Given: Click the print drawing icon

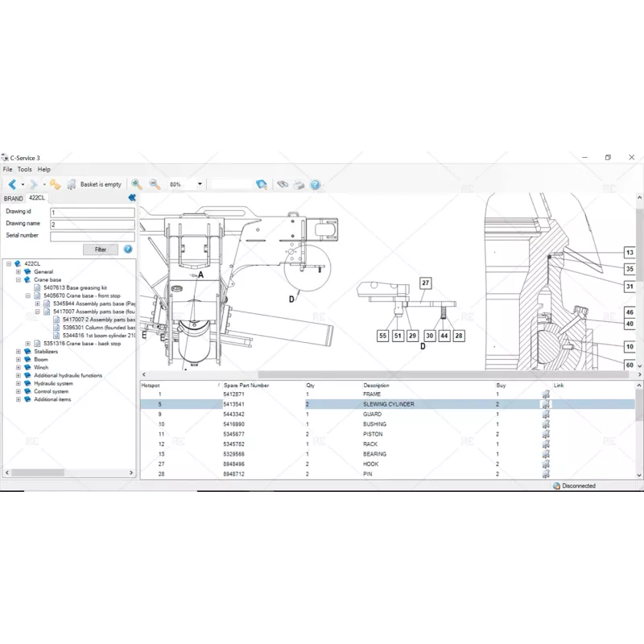Looking at the screenshot, I should pos(298,184).
